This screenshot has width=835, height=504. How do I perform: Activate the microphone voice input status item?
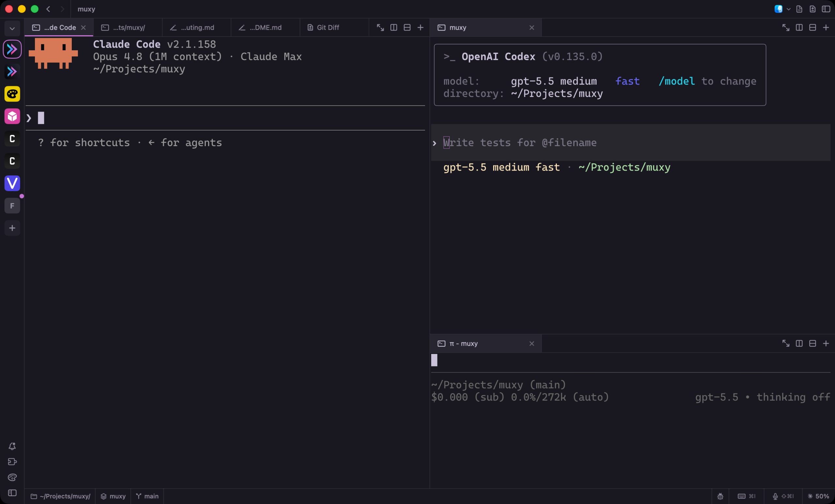coord(783,496)
